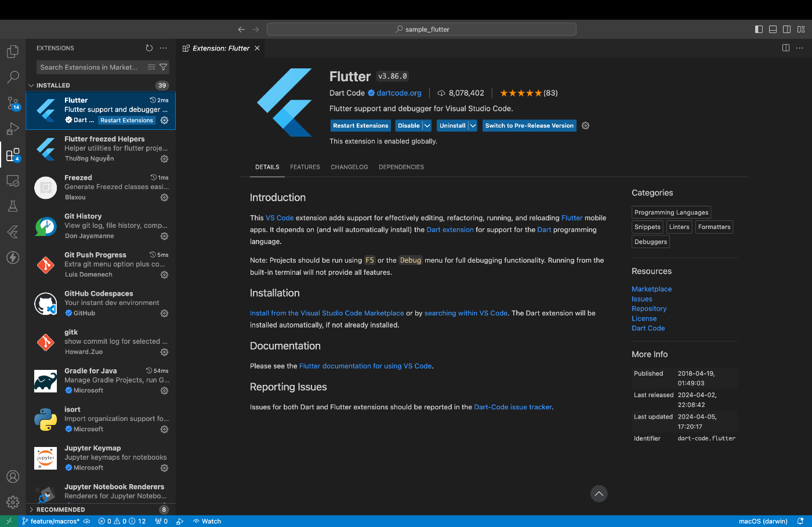Switch to the Changelog tab
812x527 pixels.
pos(349,167)
